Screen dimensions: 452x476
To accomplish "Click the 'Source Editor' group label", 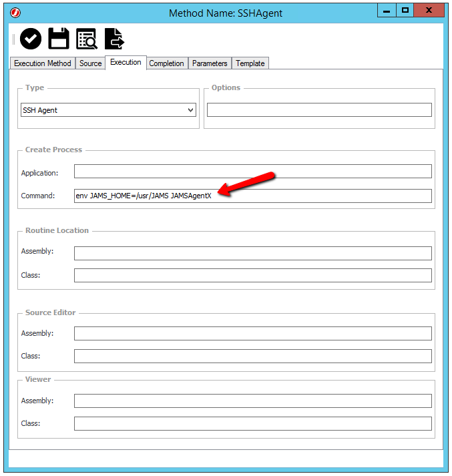I will (x=50, y=312).
